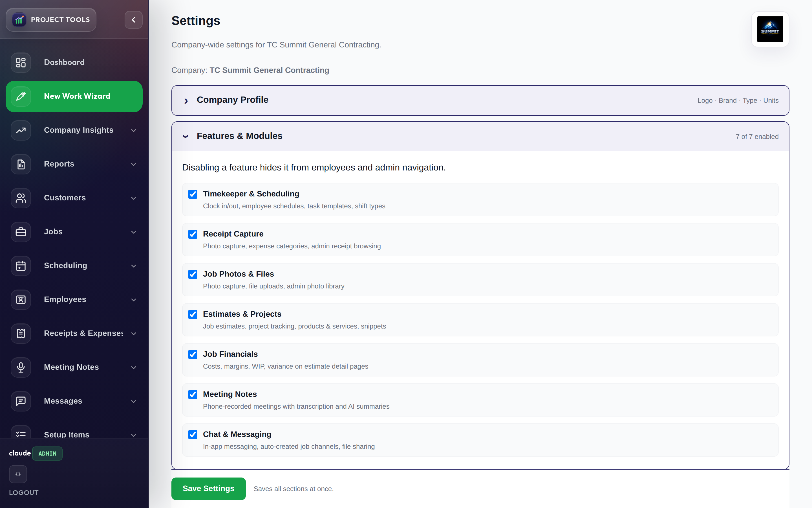The width and height of the screenshot is (812, 508).
Task: Click the Dashboard grid icon
Action: pyautogui.click(x=21, y=62)
